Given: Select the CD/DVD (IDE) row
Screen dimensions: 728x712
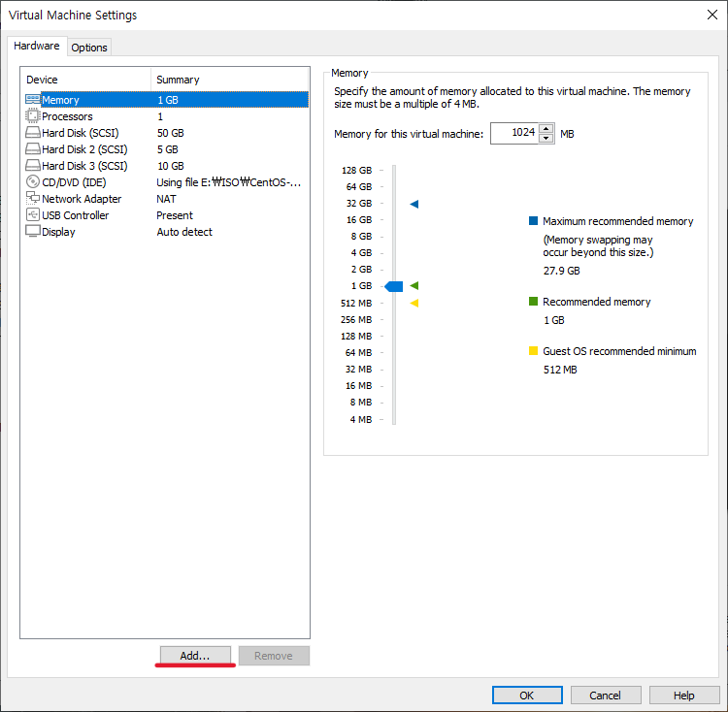Looking at the screenshot, I should tap(166, 182).
